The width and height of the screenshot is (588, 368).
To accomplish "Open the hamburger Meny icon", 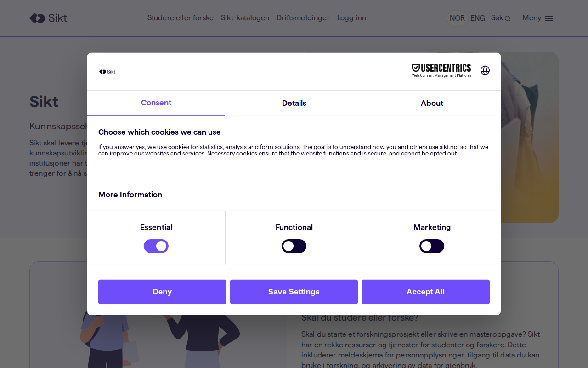I will click(548, 18).
